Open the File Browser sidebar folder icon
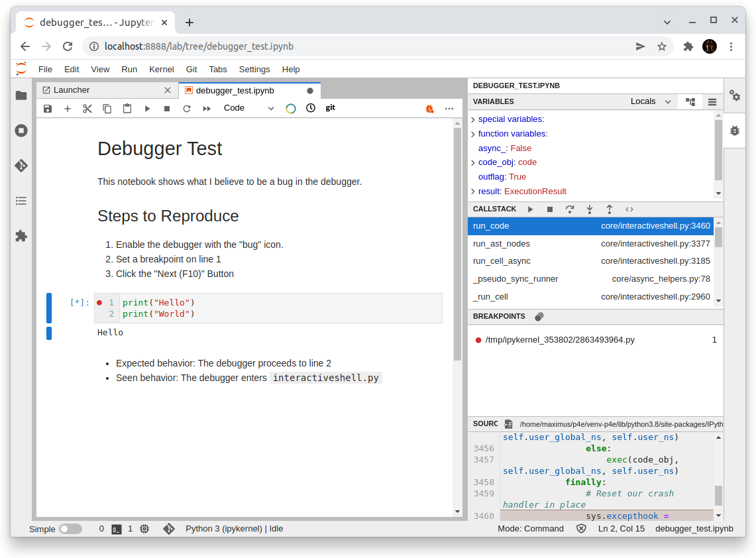The image size is (756, 558). point(21,95)
